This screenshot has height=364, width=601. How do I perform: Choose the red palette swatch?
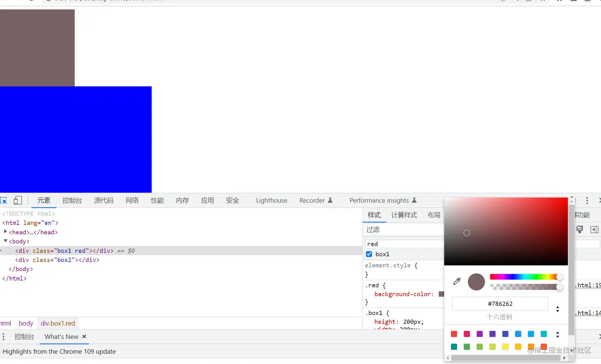454,334
